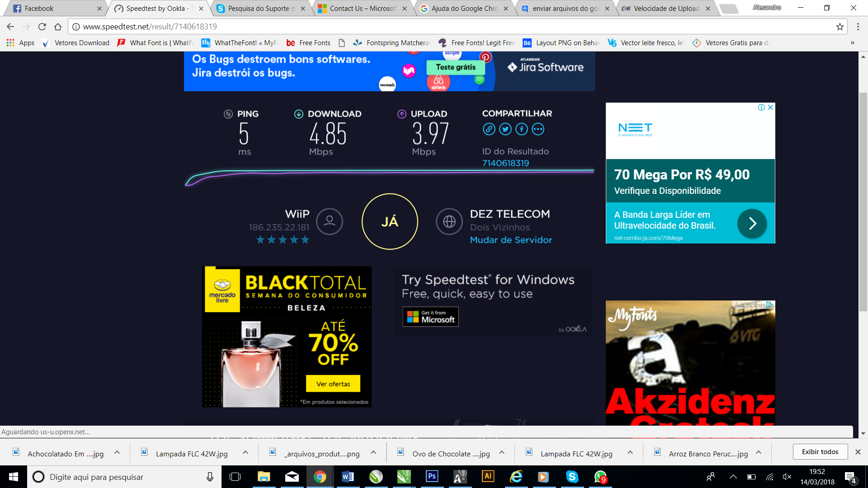This screenshot has height=488, width=868.
Task: Open Chrome menu three dots
Action: [x=858, y=27]
